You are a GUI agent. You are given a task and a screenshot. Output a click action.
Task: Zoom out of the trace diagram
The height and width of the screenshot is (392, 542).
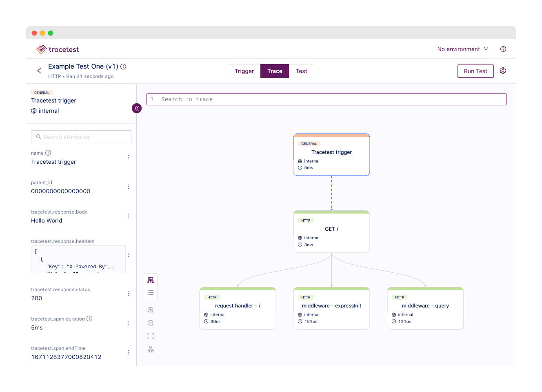151,323
